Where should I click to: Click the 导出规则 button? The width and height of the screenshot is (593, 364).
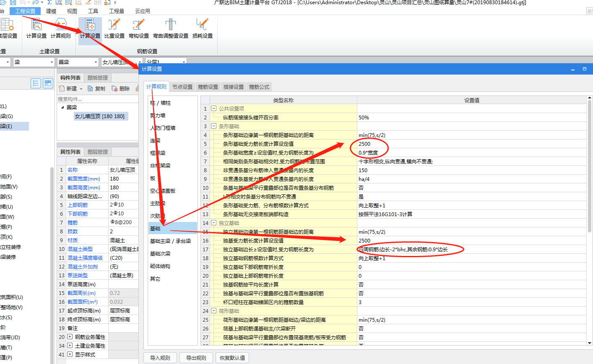(x=196, y=358)
